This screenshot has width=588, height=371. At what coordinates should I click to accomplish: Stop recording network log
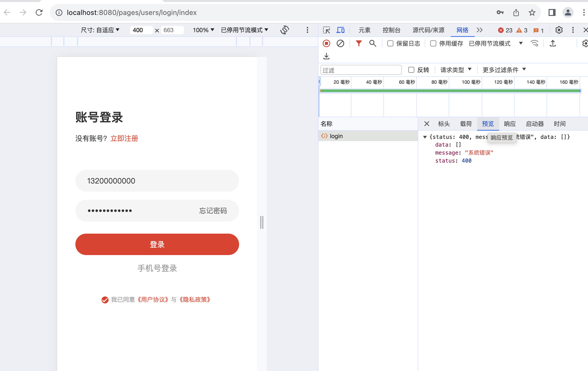coord(326,44)
